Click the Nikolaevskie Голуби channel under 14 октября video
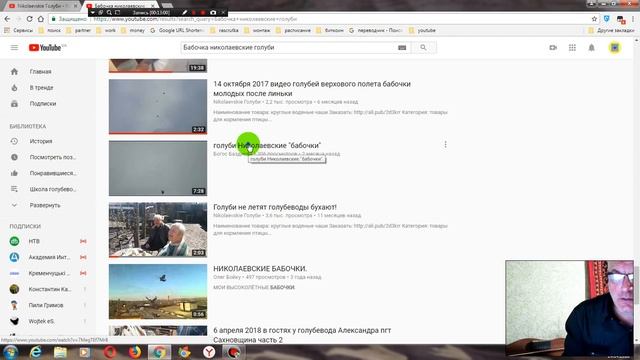 pyautogui.click(x=237, y=102)
